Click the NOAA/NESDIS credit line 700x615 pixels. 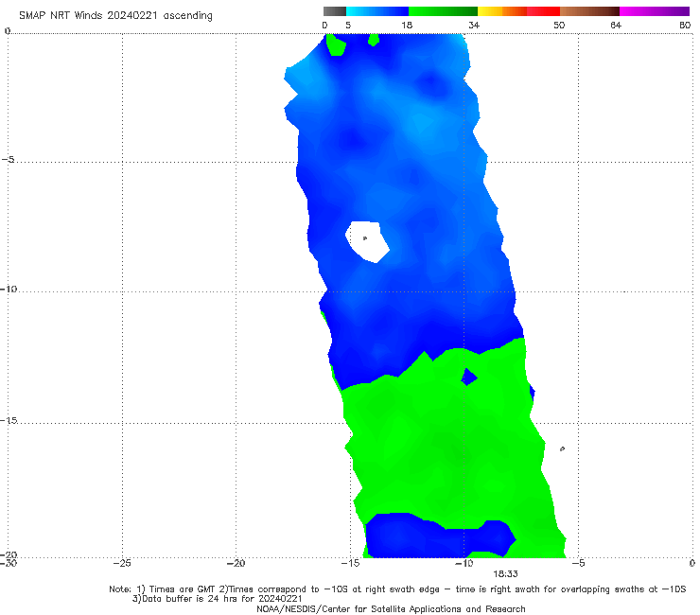[391, 609]
